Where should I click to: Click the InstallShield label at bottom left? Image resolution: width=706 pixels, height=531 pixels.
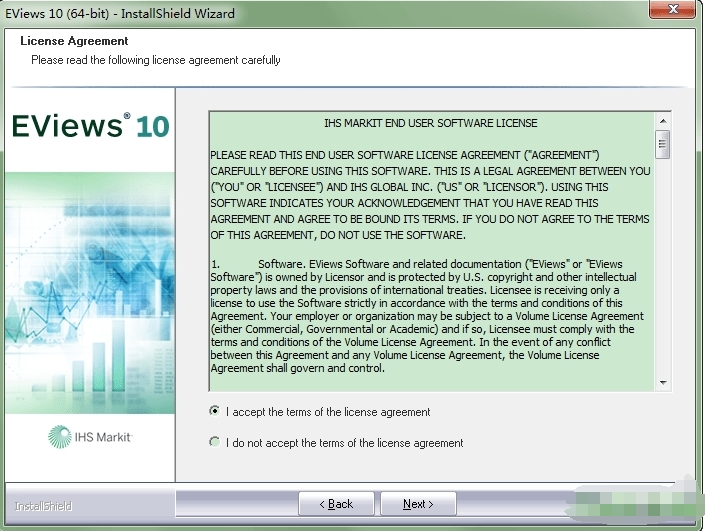[43, 506]
